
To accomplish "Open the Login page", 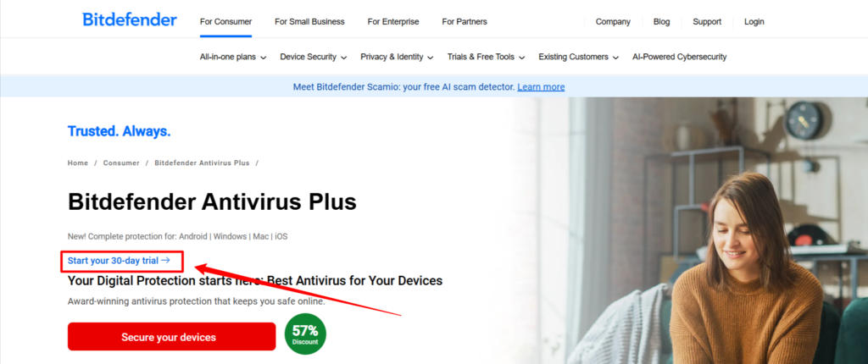I will coord(754,21).
